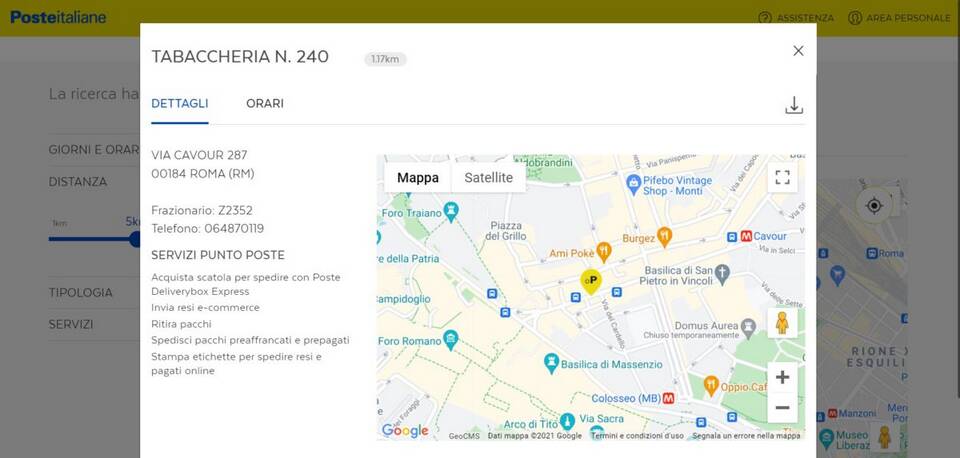The image size is (960, 458).
Task: Click the Burgez restaurant marker
Action: (x=664, y=236)
